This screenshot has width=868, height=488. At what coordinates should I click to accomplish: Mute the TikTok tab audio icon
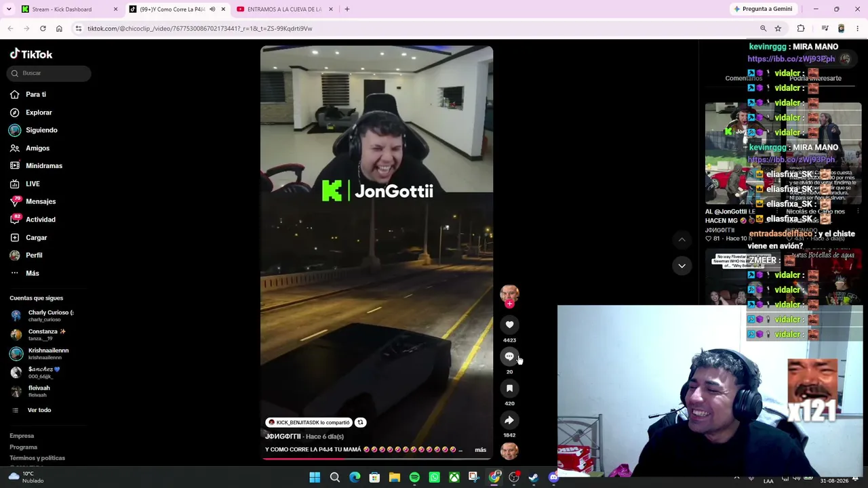[212, 9]
